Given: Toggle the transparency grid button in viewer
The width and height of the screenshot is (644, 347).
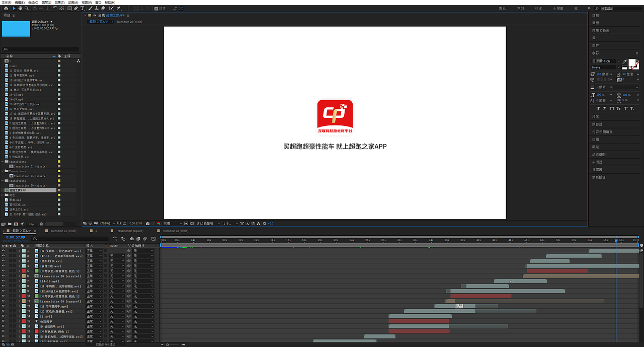Looking at the screenshot, I should tap(191, 223).
